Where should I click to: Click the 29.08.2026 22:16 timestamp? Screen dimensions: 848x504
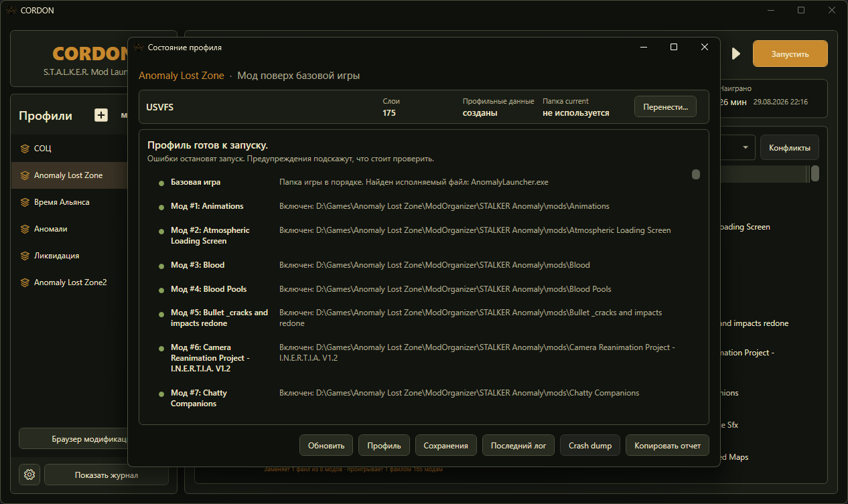click(780, 102)
